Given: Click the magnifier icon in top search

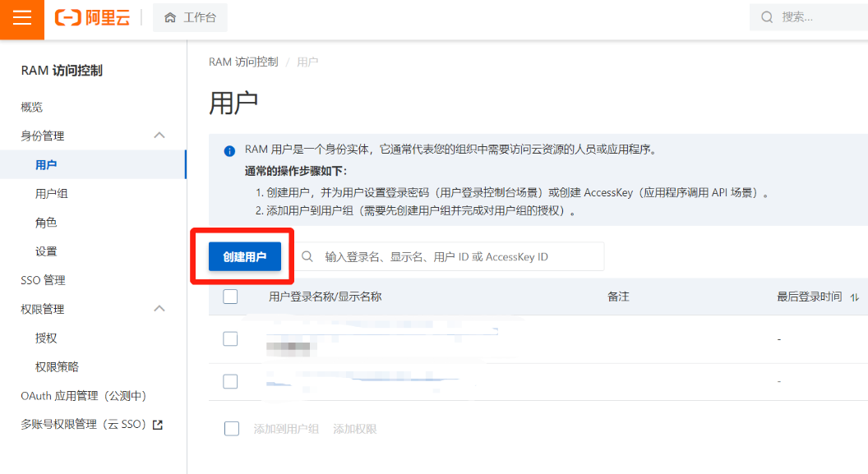Looking at the screenshot, I should (767, 17).
